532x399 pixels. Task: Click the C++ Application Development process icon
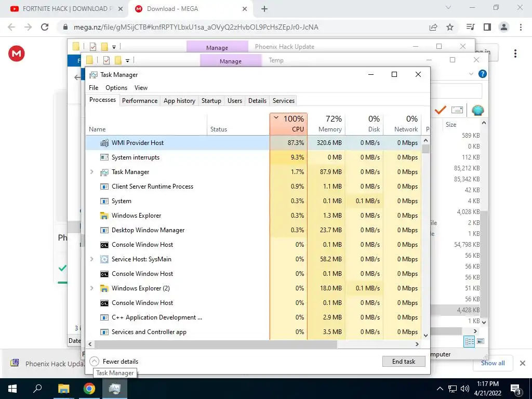(x=104, y=317)
